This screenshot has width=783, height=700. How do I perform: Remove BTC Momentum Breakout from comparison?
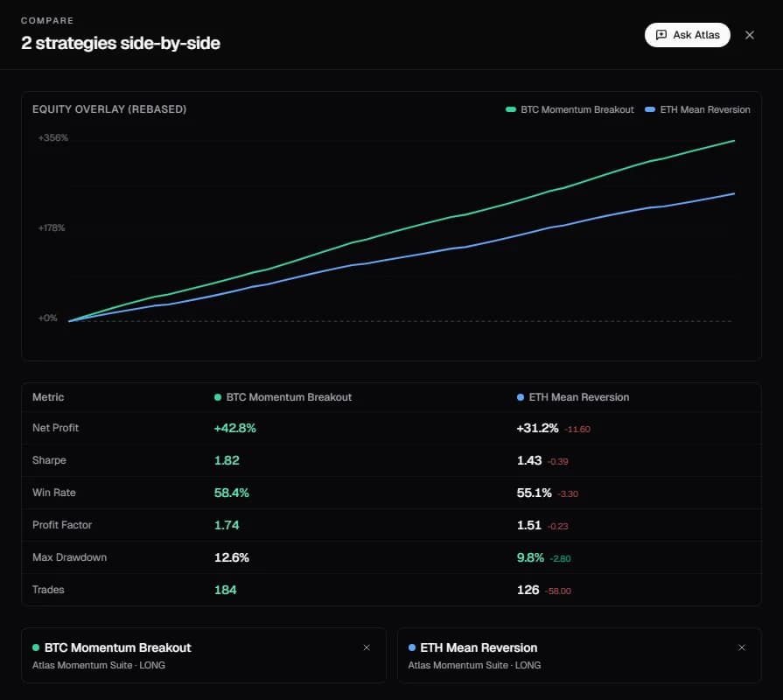(x=367, y=647)
